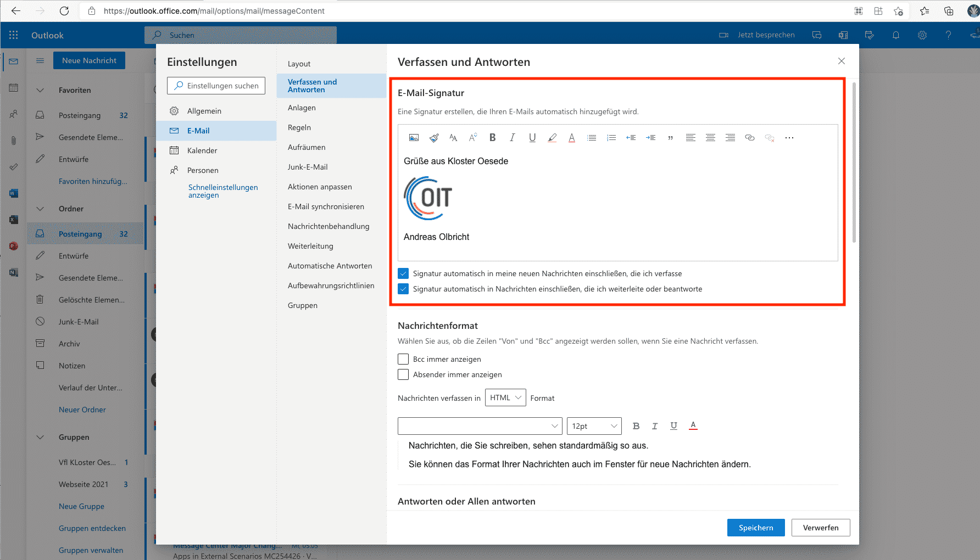Toggle italic in default message format
980x560 pixels.
pyautogui.click(x=655, y=426)
